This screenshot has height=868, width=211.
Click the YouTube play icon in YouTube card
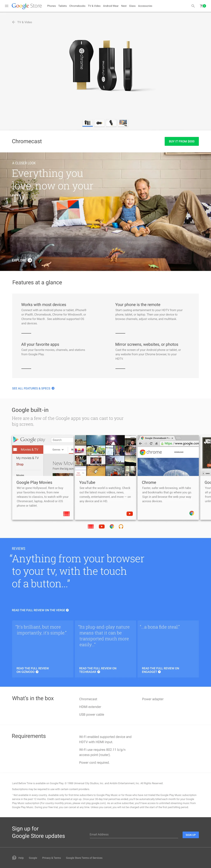point(130,514)
